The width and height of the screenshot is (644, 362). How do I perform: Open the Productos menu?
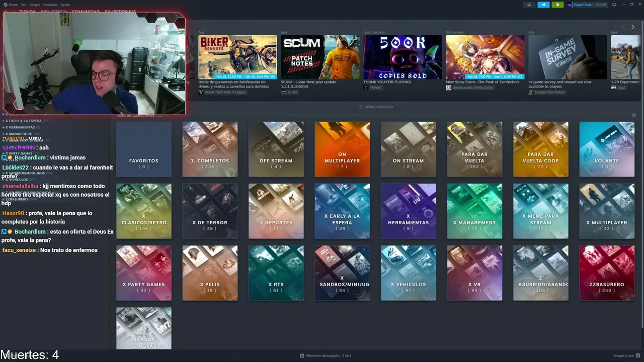click(x=50, y=5)
